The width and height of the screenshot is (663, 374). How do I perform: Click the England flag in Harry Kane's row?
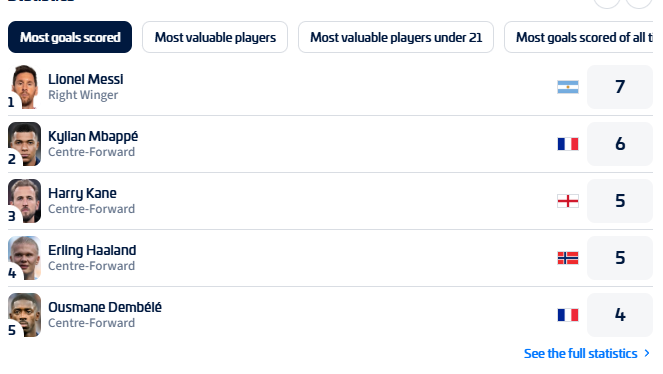point(568,201)
